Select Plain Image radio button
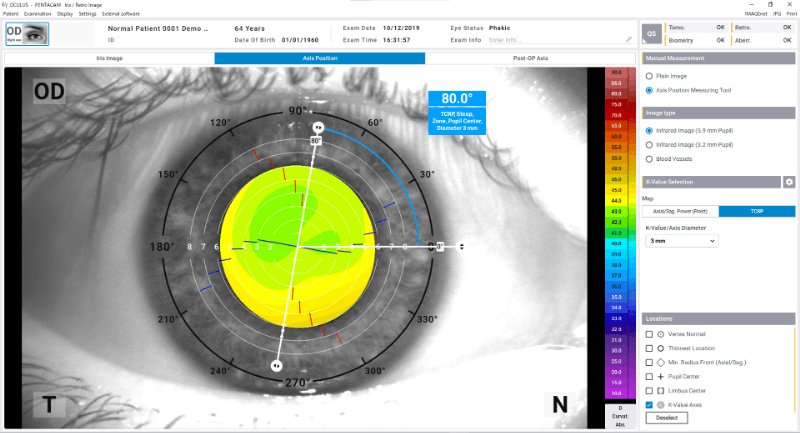Screen dimensions: 800x433 pos(649,76)
